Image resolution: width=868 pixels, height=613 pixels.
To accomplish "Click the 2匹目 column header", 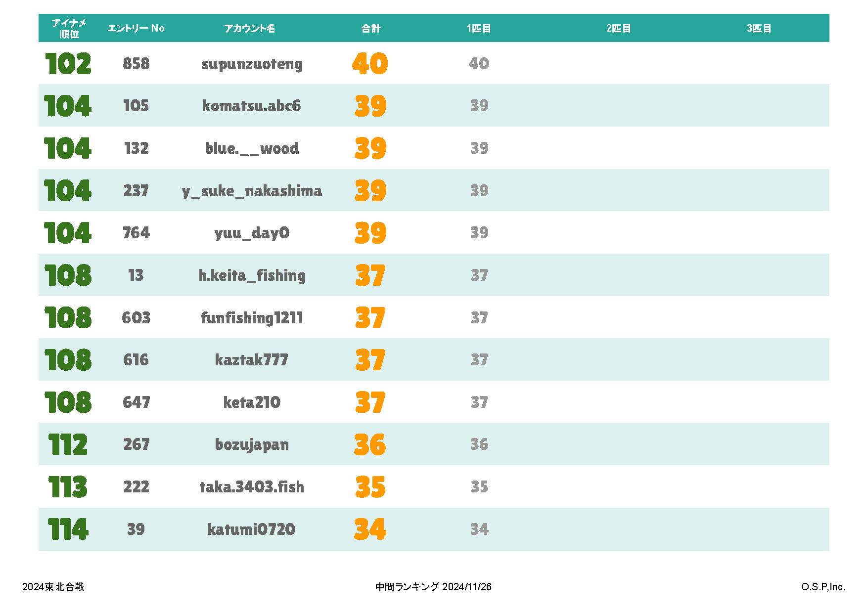I will (618, 28).
